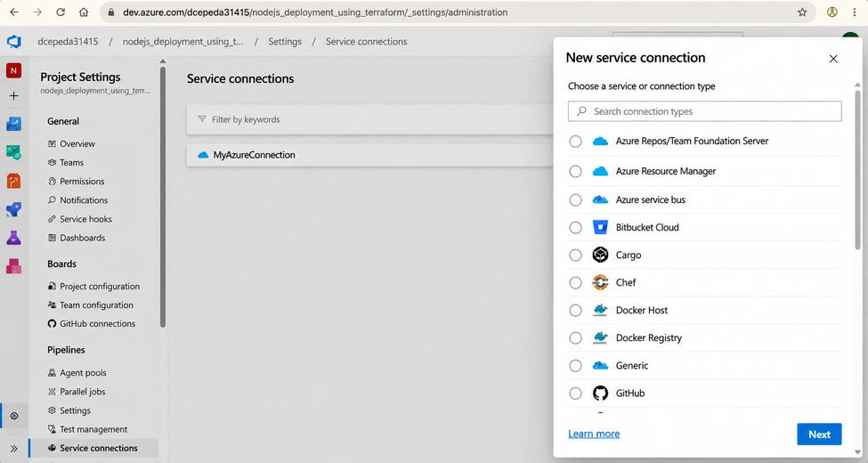
Task: Open Boards icon in left rail
Action: [14, 124]
